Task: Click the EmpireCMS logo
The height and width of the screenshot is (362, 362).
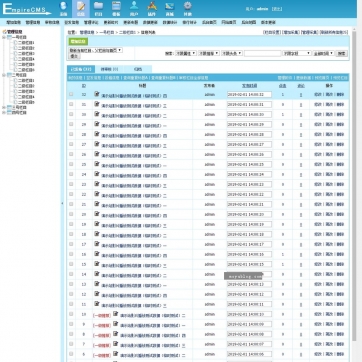Action: (x=27, y=9)
